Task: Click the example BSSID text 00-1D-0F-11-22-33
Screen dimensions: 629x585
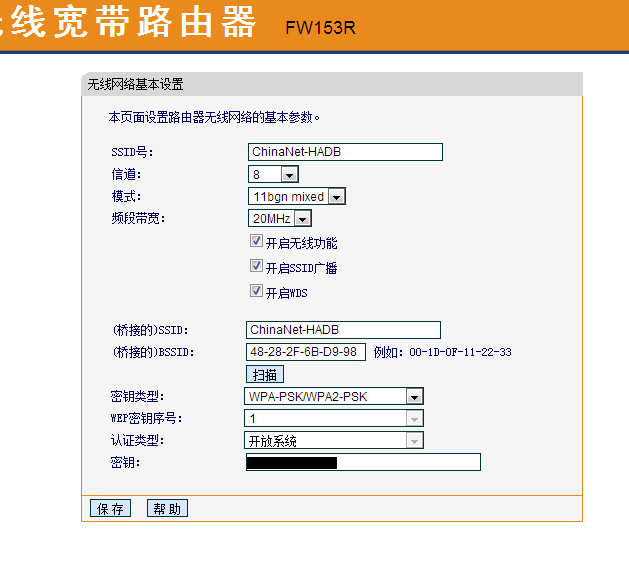Action: [x=458, y=352]
